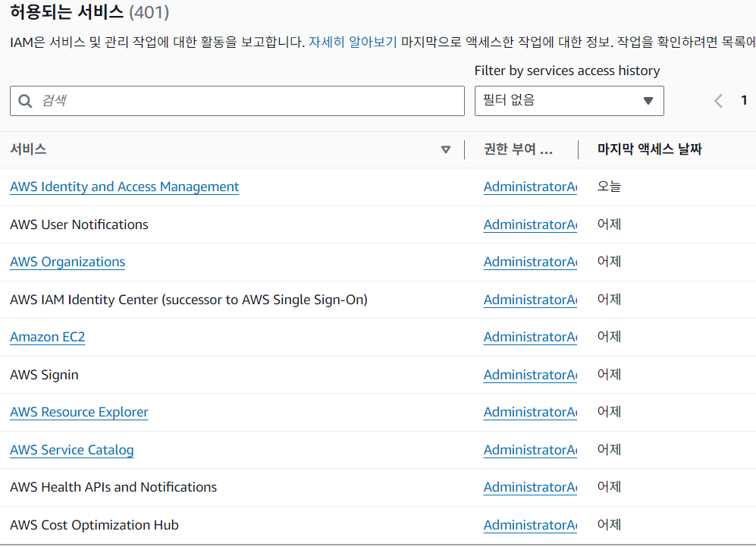
Task: Sort by the 서비스 column triangle
Action: pos(446,149)
